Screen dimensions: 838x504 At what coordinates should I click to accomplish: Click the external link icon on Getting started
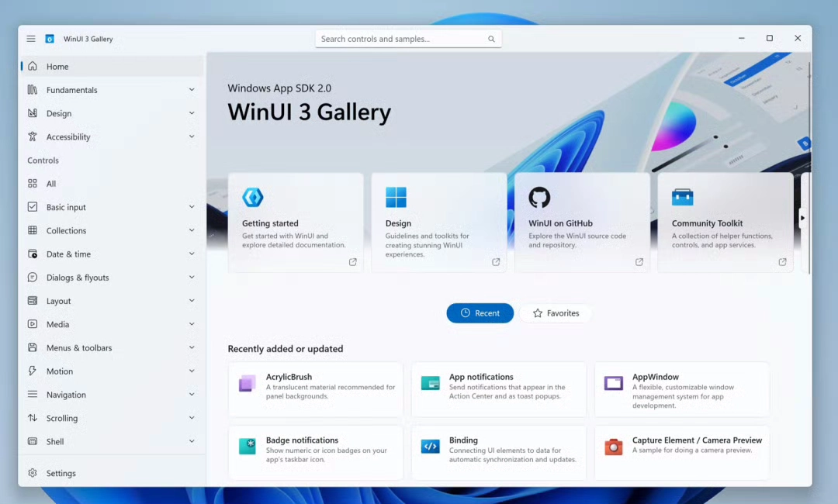(x=353, y=262)
